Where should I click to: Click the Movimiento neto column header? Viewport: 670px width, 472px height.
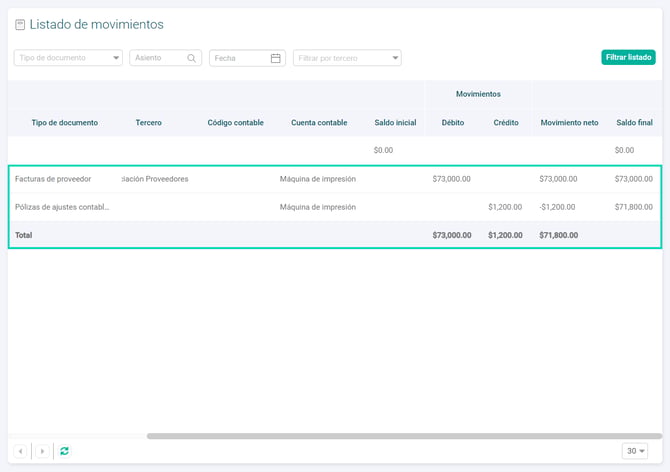pyautogui.click(x=569, y=123)
